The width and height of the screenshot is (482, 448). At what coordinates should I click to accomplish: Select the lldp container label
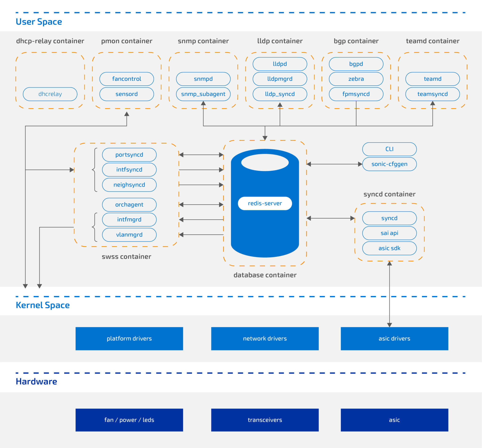point(280,41)
